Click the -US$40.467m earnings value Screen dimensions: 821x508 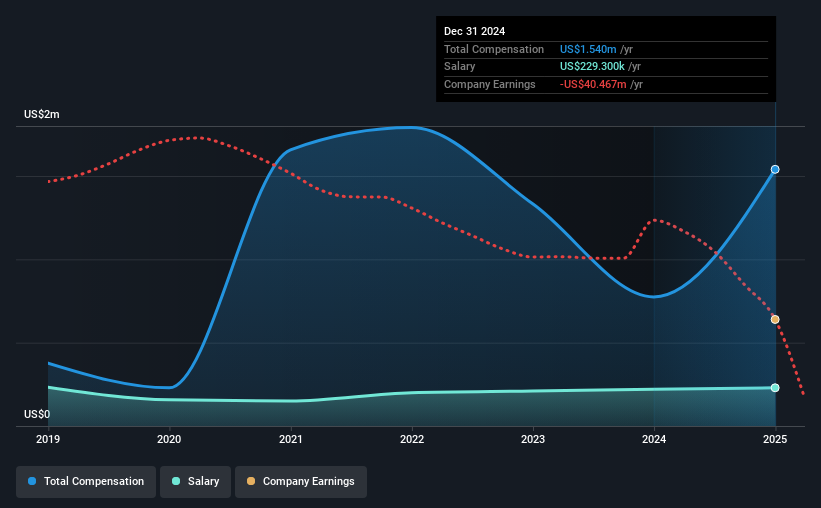pyautogui.click(x=593, y=84)
